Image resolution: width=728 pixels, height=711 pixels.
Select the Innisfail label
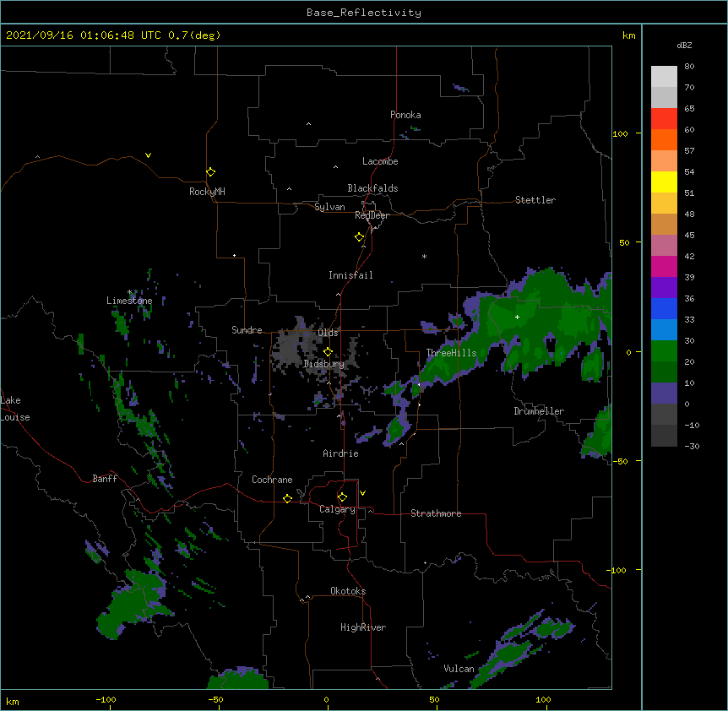(x=350, y=275)
